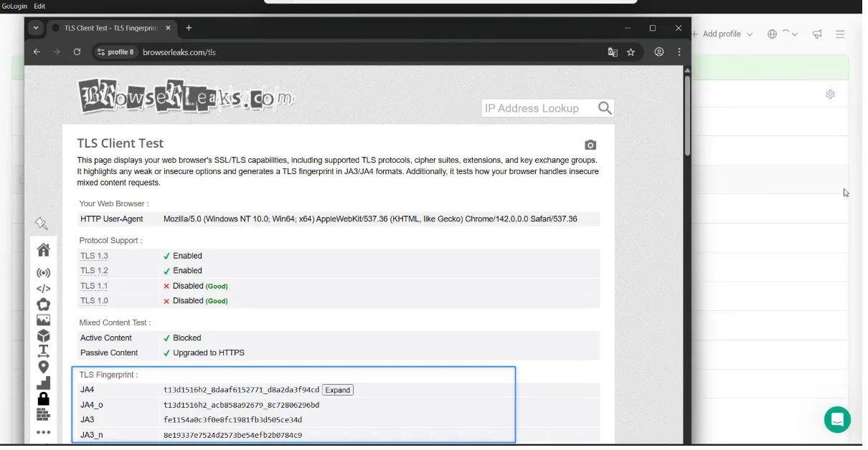868x450 pixels.
Task: Click the GoLogin megaphone announcements icon
Action: tap(817, 34)
